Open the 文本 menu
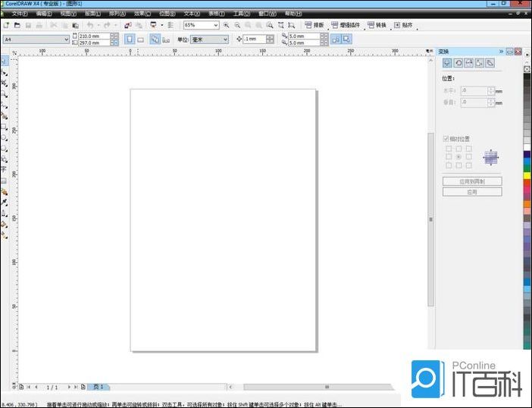The image size is (532, 408). pos(192,14)
